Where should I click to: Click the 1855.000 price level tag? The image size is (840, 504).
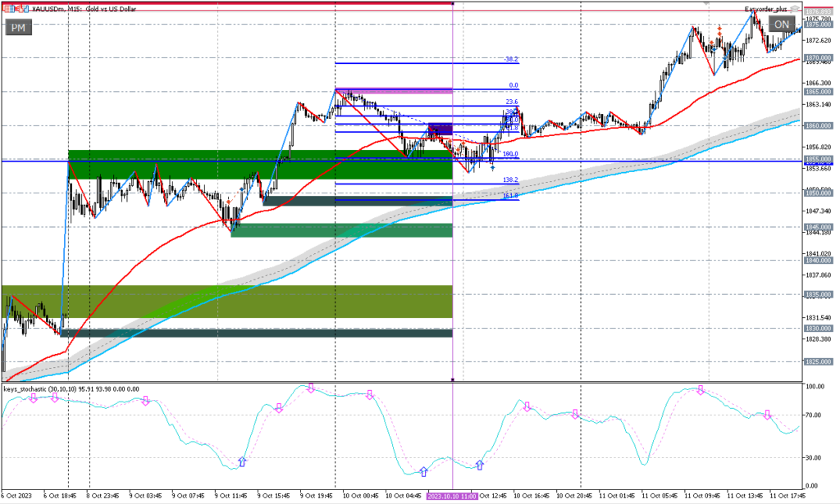(819, 159)
